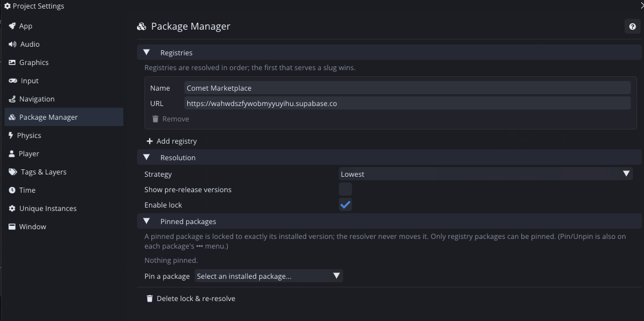
Task: Click the registry Name field Comet Marketplace
Action: [408, 88]
